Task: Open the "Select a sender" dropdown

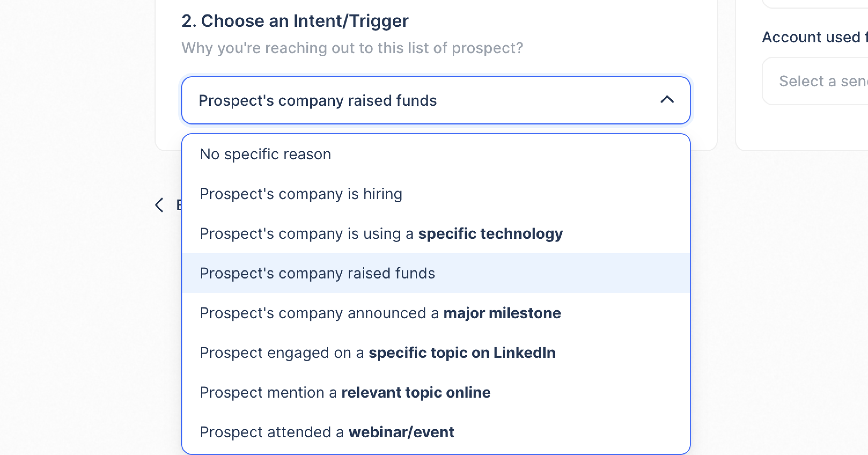Action: pyautogui.click(x=822, y=81)
